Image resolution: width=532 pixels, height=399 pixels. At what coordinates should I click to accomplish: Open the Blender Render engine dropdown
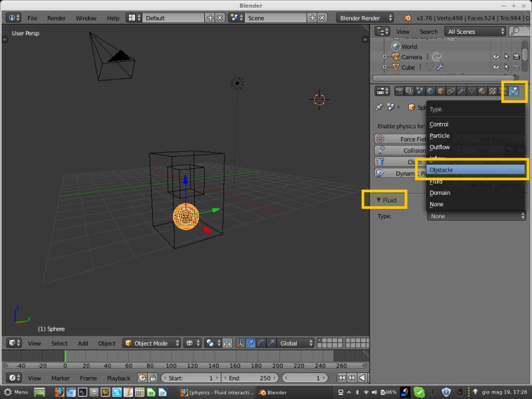tap(364, 18)
